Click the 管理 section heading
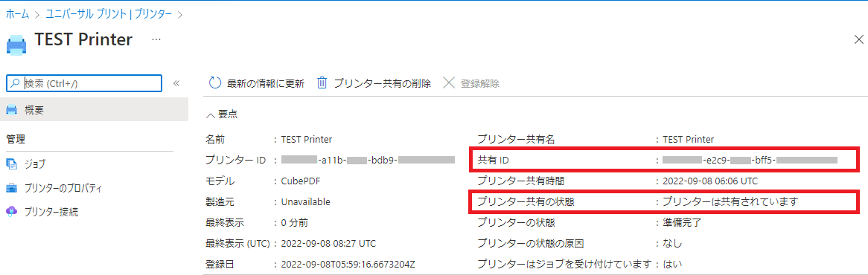The image size is (868, 275). click(x=16, y=139)
